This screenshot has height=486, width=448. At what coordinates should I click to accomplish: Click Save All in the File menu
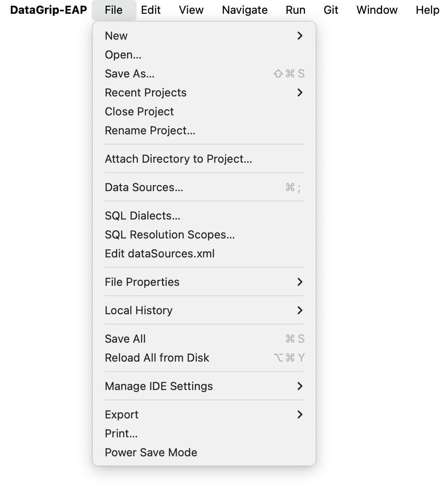[125, 339]
